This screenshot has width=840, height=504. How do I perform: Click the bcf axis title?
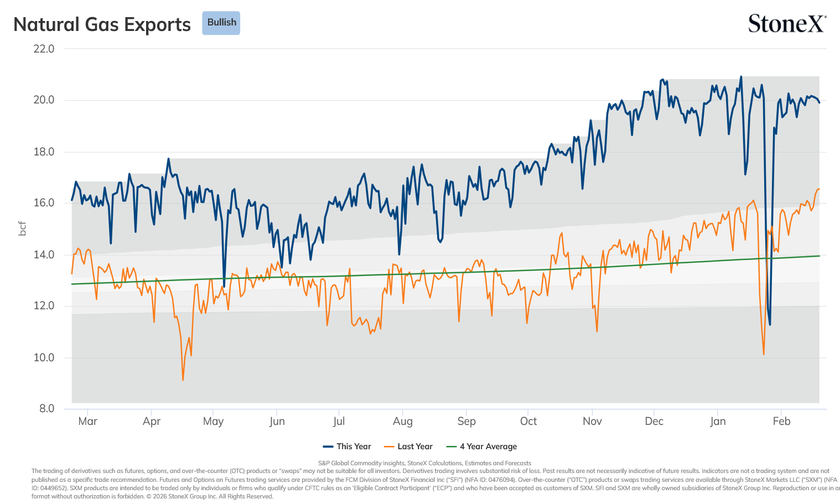(x=22, y=228)
